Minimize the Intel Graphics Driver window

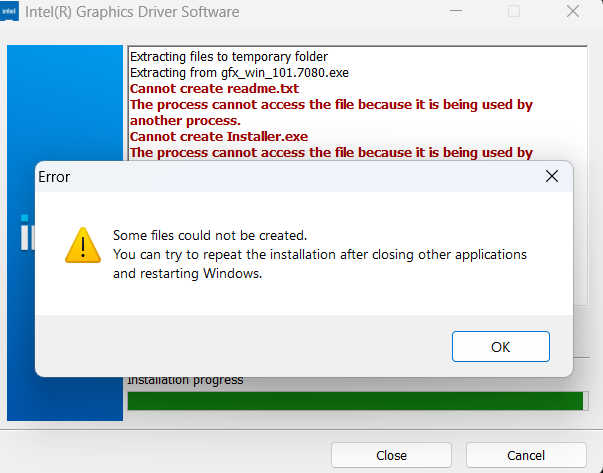coord(456,11)
